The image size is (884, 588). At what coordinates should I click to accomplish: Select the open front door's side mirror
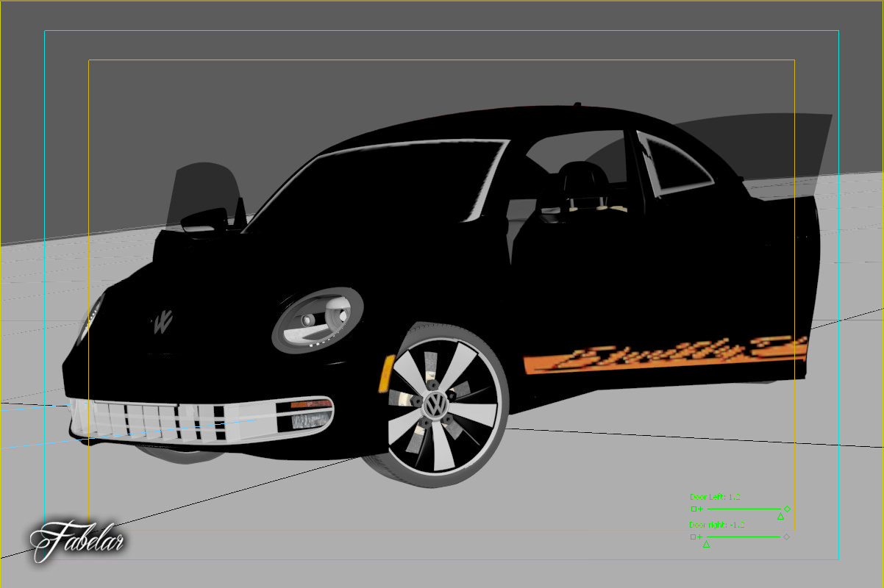coord(205,220)
